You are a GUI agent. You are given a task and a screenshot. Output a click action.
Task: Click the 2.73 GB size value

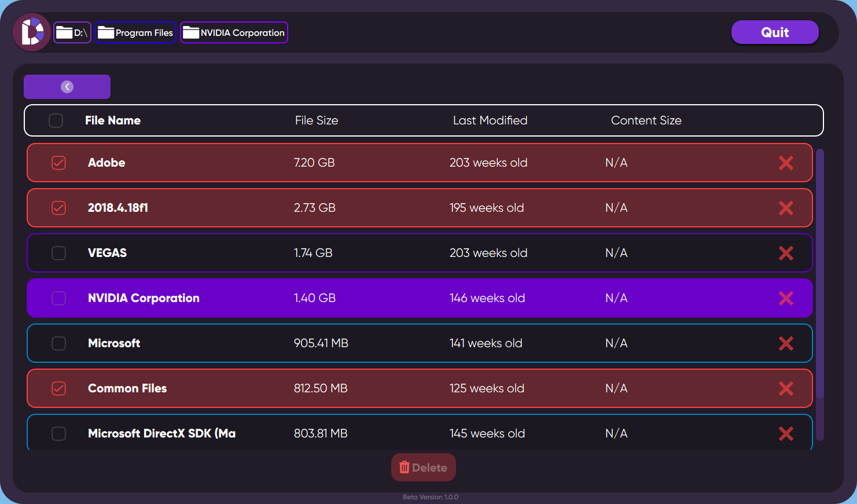(x=315, y=208)
